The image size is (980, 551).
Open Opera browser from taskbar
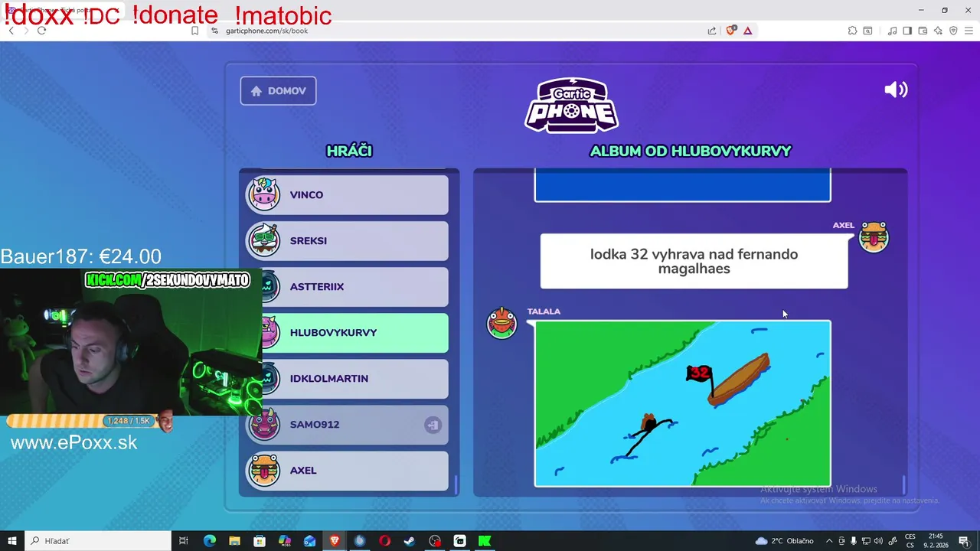coord(384,541)
